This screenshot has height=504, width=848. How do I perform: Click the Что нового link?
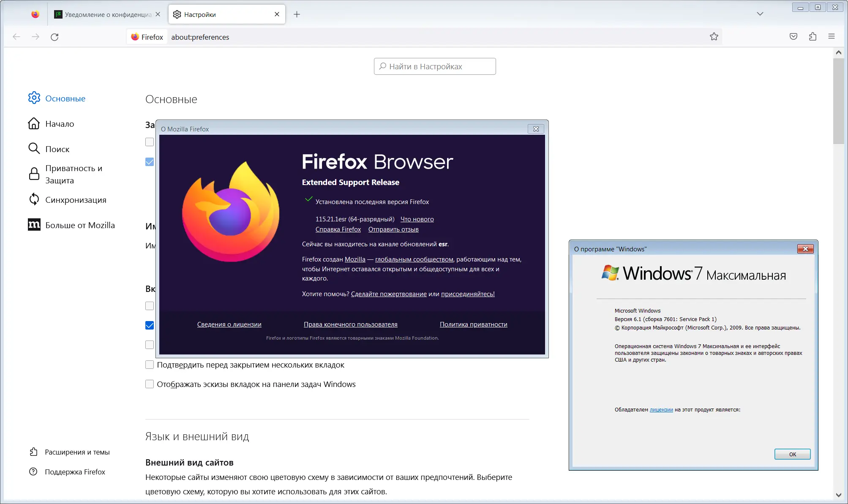pos(417,219)
